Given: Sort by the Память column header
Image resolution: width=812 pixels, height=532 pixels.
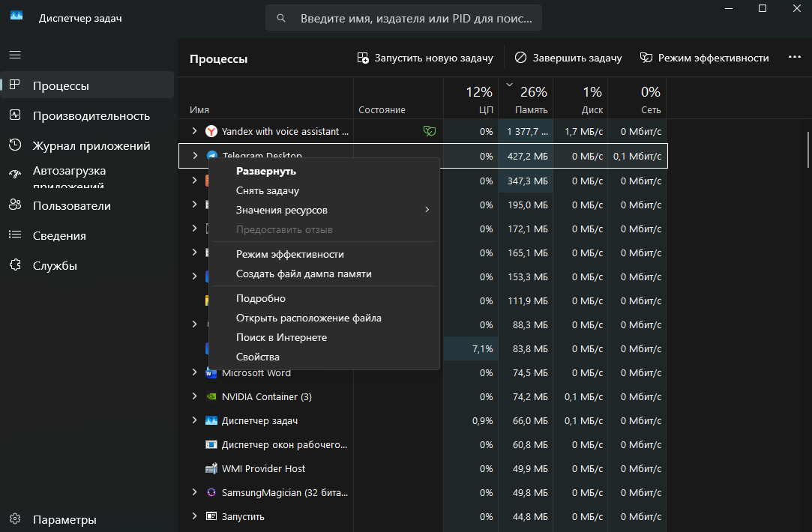Looking at the screenshot, I should [526, 98].
